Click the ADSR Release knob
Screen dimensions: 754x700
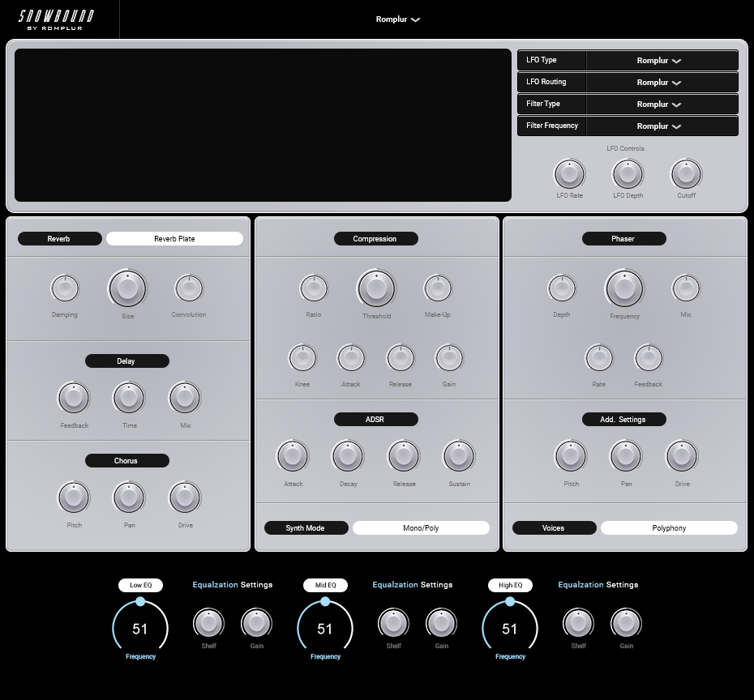pos(404,456)
